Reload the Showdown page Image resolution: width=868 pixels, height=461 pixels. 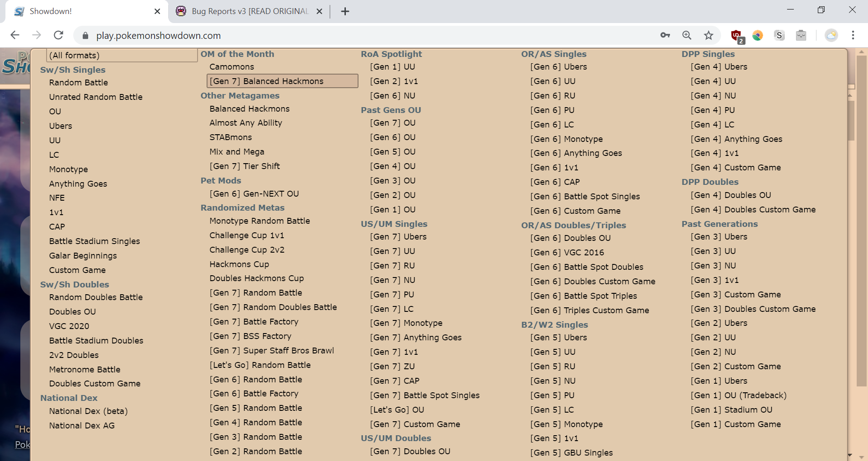pyautogui.click(x=58, y=35)
